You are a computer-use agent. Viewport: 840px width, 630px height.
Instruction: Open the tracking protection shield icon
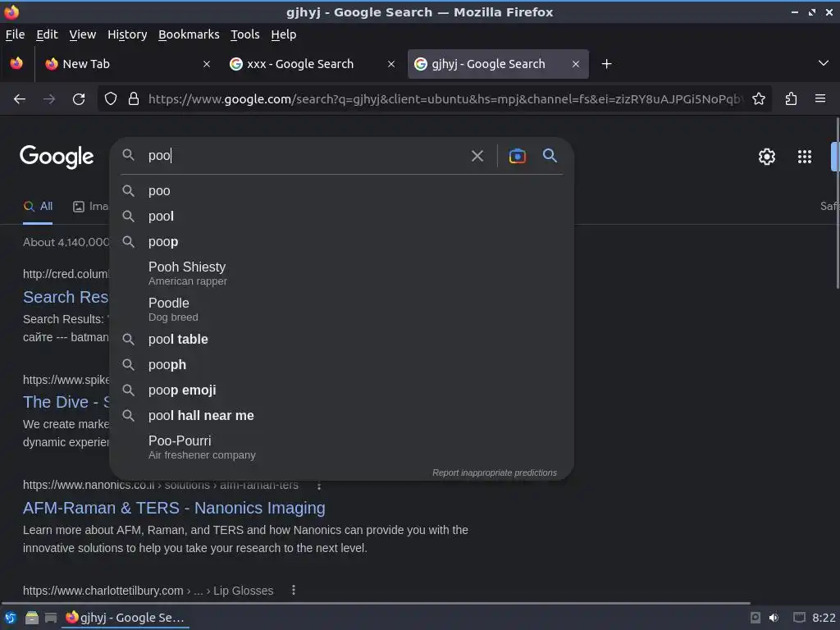(111, 98)
